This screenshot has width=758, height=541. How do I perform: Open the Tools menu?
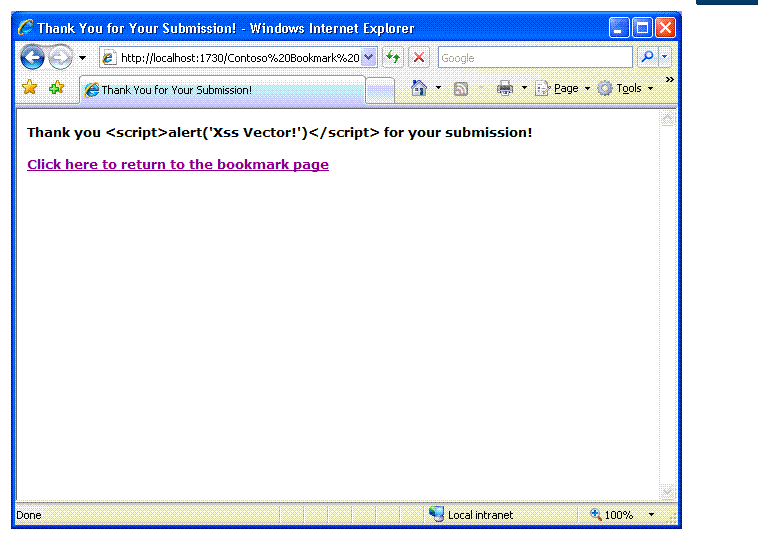(626, 88)
